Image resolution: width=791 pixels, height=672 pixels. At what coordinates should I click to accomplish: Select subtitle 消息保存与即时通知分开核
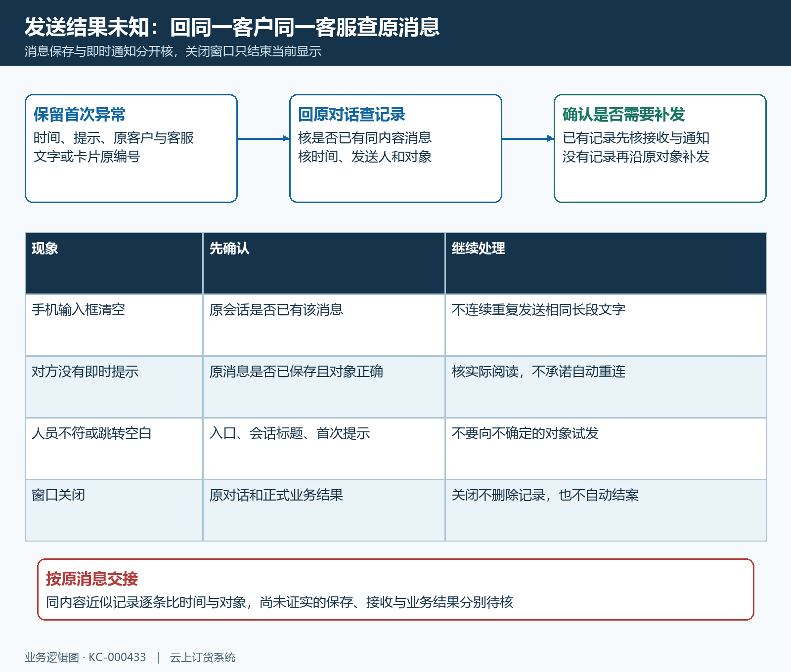[x=99, y=51]
